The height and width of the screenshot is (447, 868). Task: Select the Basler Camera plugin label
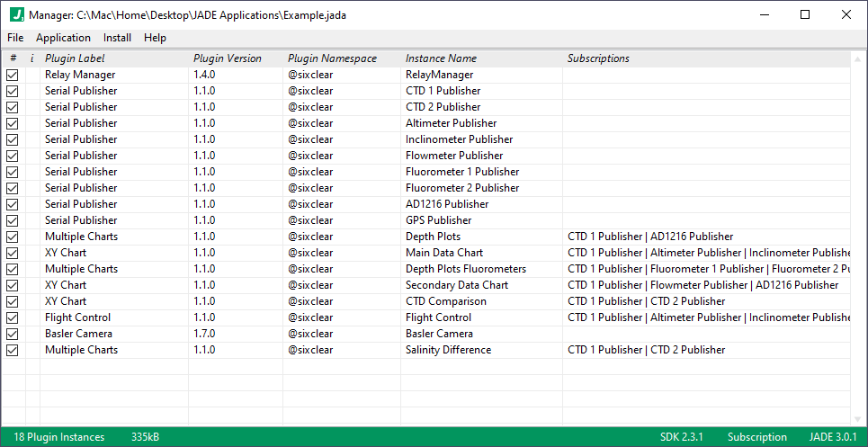click(x=78, y=335)
